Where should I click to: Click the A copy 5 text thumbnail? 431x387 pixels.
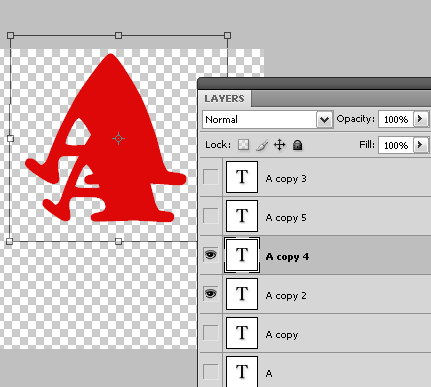(242, 216)
